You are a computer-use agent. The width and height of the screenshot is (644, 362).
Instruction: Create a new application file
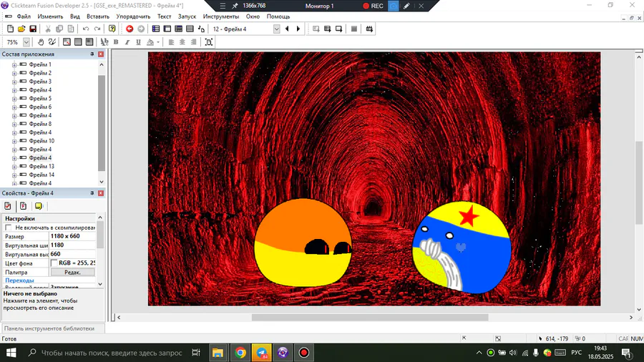pyautogui.click(x=10, y=29)
